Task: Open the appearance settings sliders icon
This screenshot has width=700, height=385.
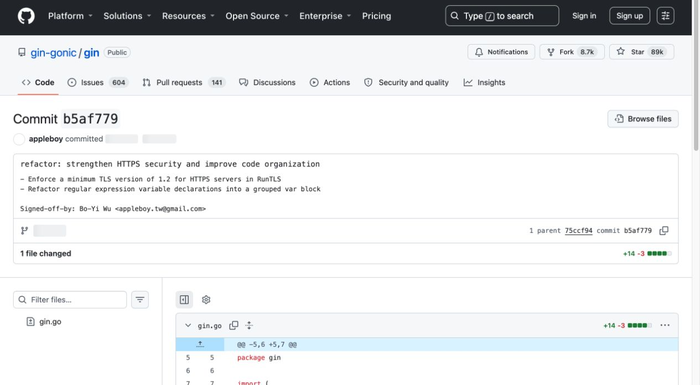Action: (665, 16)
